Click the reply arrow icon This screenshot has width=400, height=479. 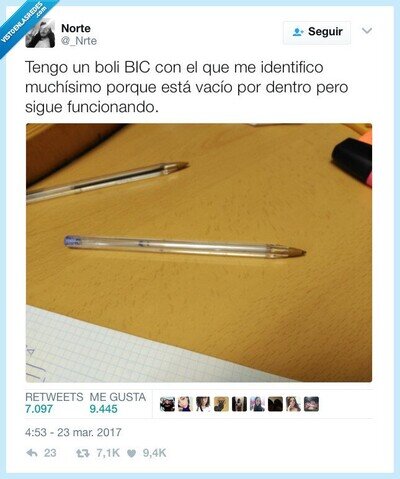[32, 453]
